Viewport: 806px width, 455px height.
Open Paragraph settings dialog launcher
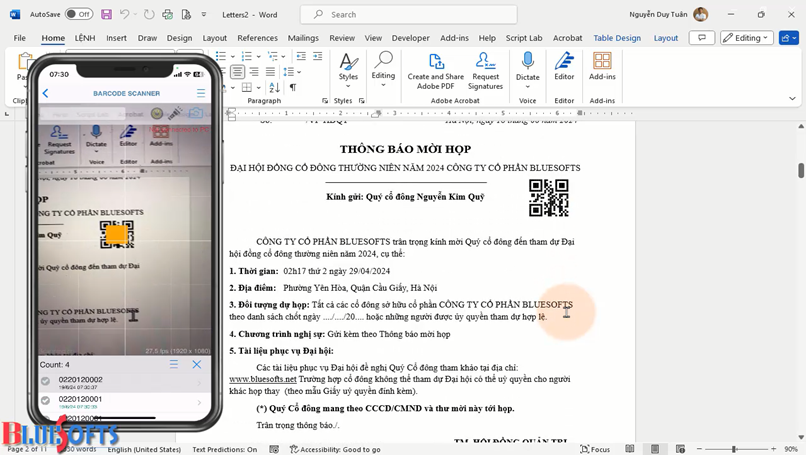click(x=325, y=101)
